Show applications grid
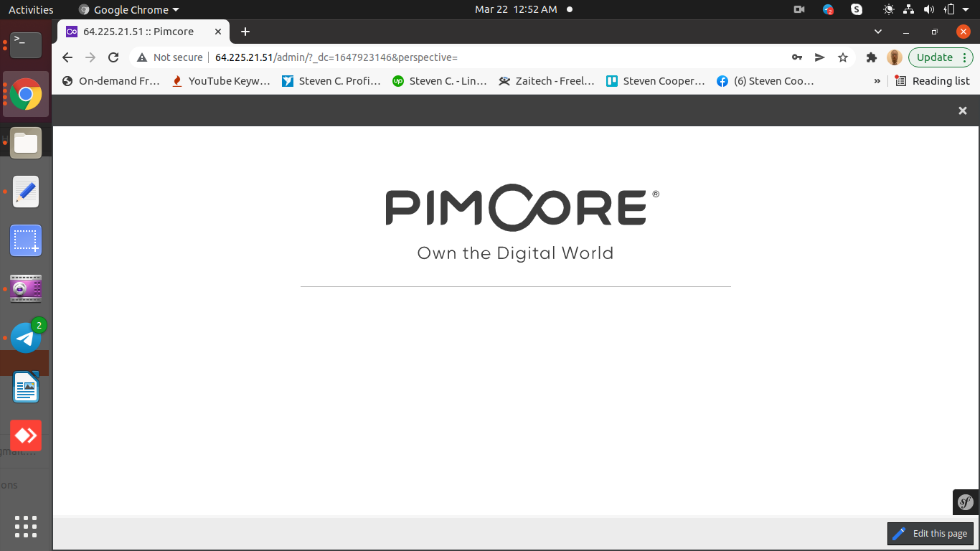Viewport: 980px width, 551px height. click(x=26, y=526)
